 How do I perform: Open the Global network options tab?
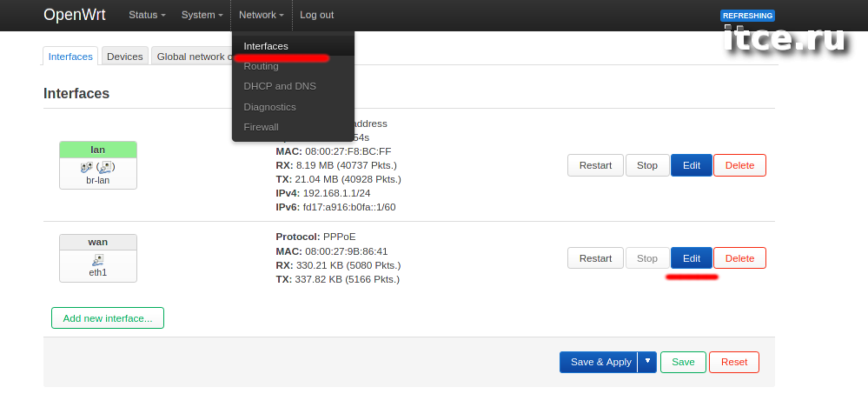coord(192,56)
